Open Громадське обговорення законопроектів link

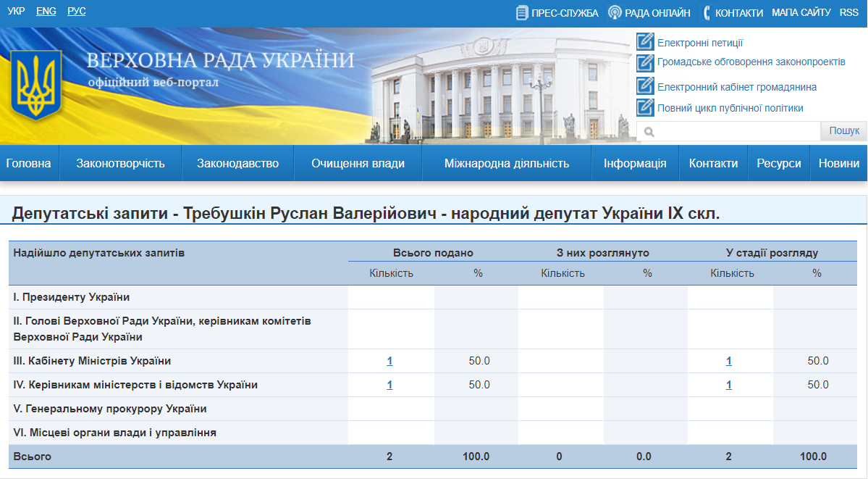click(751, 62)
